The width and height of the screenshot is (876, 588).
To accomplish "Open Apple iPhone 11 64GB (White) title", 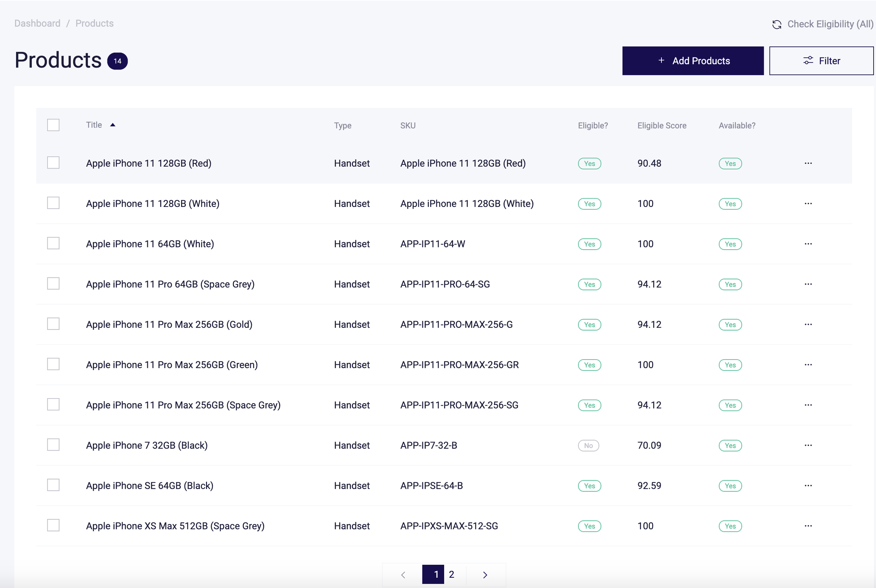I will [150, 244].
